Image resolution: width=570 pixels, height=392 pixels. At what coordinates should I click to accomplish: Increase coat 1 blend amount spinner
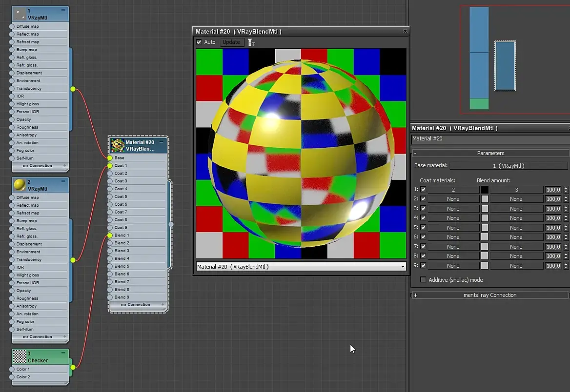click(x=566, y=188)
